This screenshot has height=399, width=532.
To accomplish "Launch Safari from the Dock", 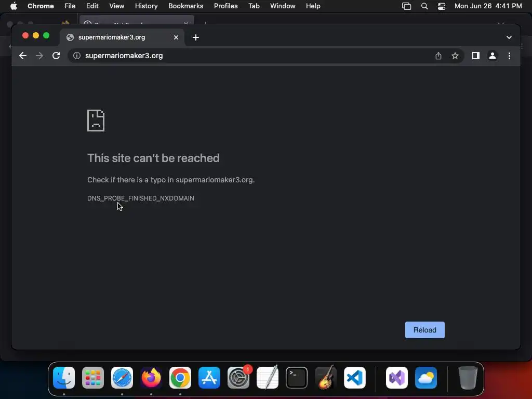I will pos(122,378).
